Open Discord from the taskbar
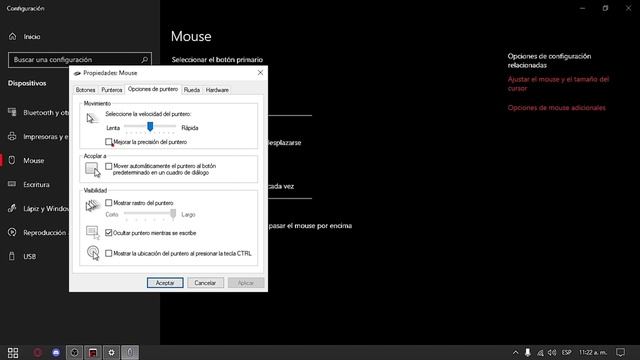Viewport: 640px width, 360px height. point(56,353)
